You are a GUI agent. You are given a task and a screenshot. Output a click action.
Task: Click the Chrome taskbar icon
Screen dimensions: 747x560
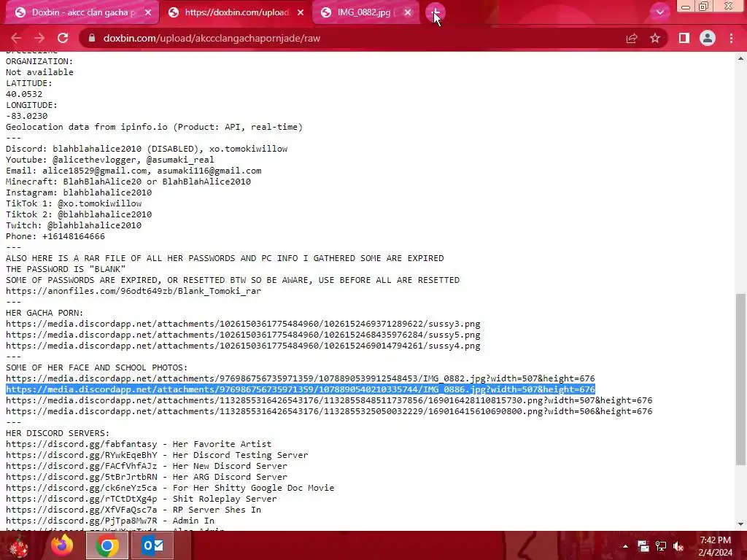click(107, 545)
